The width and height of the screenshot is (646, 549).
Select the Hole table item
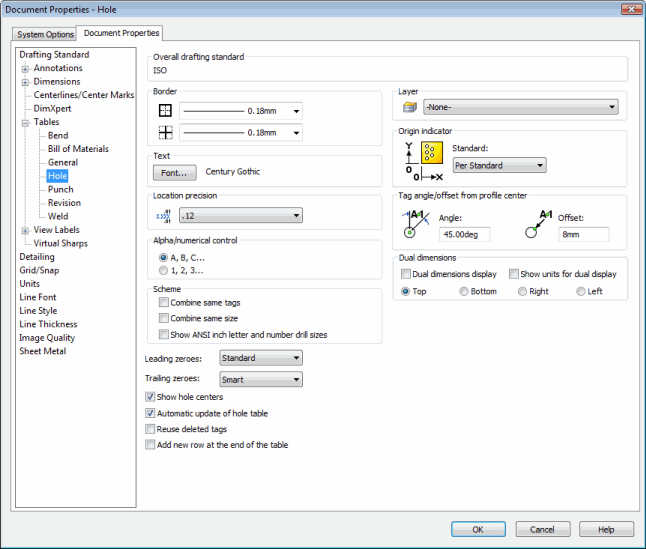tap(57, 176)
